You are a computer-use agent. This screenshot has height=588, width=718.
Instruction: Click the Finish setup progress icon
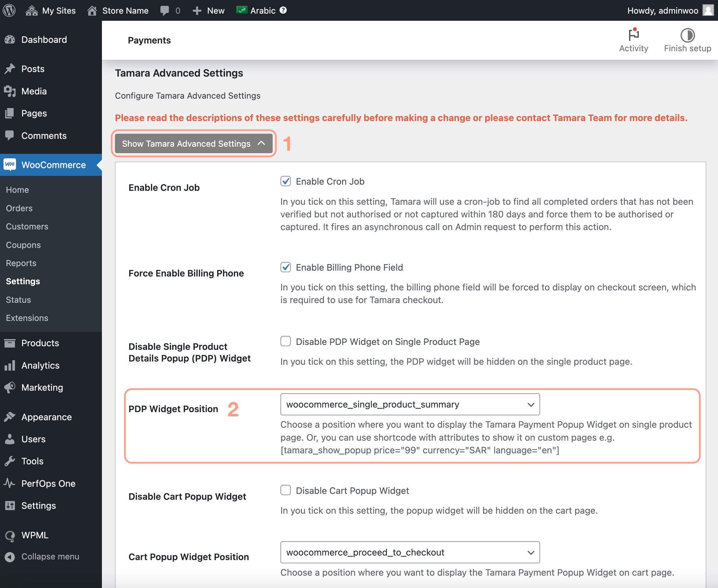pos(687,35)
